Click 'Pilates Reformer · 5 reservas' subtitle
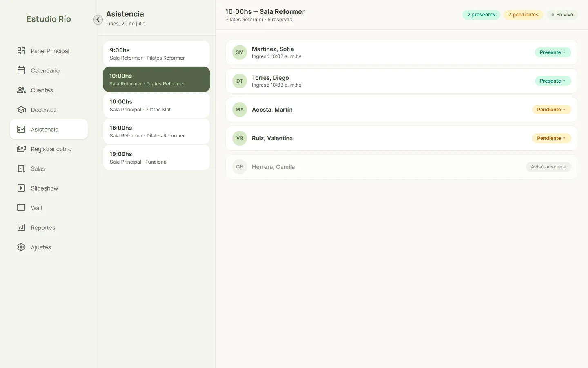Screen dimensions: 588x368 pyautogui.click(x=258, y=20)
